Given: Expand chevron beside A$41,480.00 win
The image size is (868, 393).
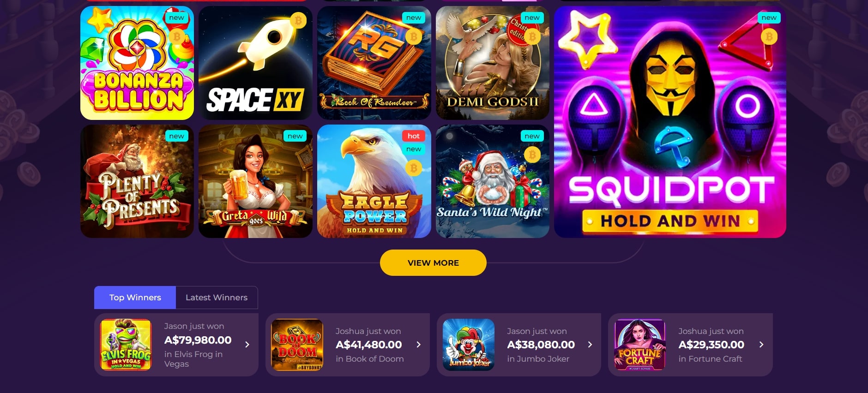Looking at the screenshot, I should (x=419, y=345).
